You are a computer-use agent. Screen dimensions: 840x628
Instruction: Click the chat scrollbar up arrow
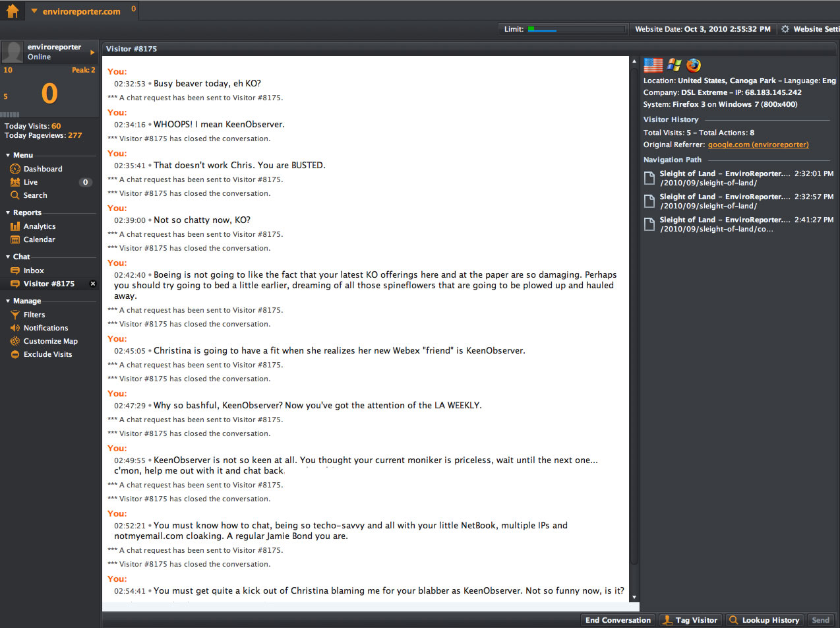click(634, 60)
